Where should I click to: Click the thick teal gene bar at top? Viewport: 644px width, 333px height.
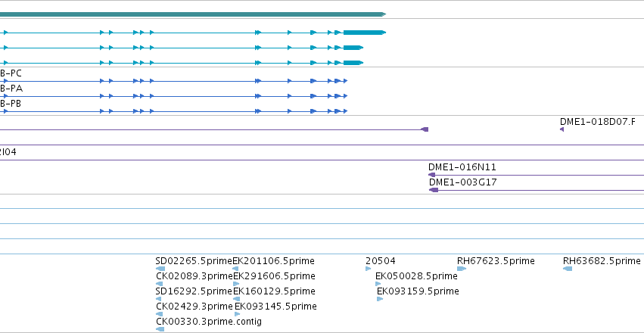tap(193, 14)
